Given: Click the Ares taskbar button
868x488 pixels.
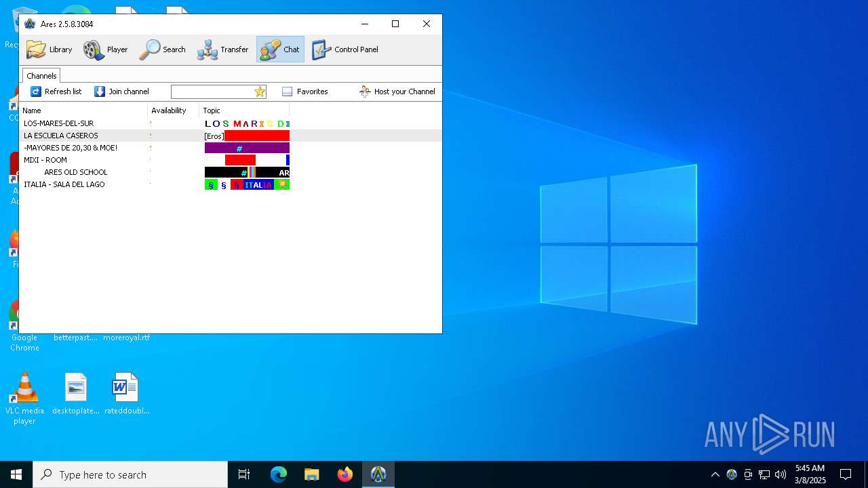Looking at the screenshot, I should pos(378,474).
